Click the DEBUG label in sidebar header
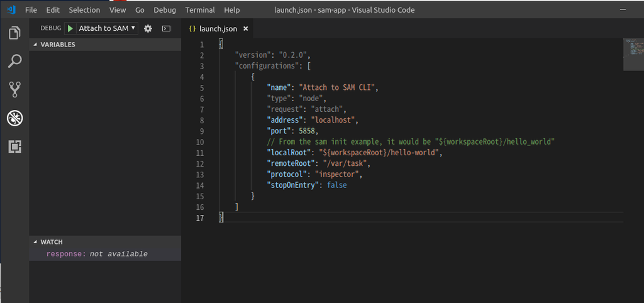Viewport: 644px width, 303px height. point(51,28)
